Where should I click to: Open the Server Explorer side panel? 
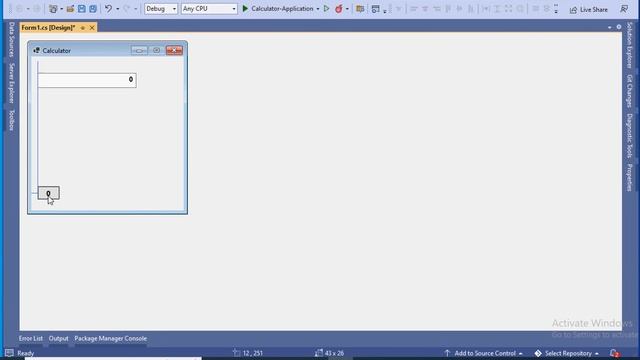click(11, 83)
